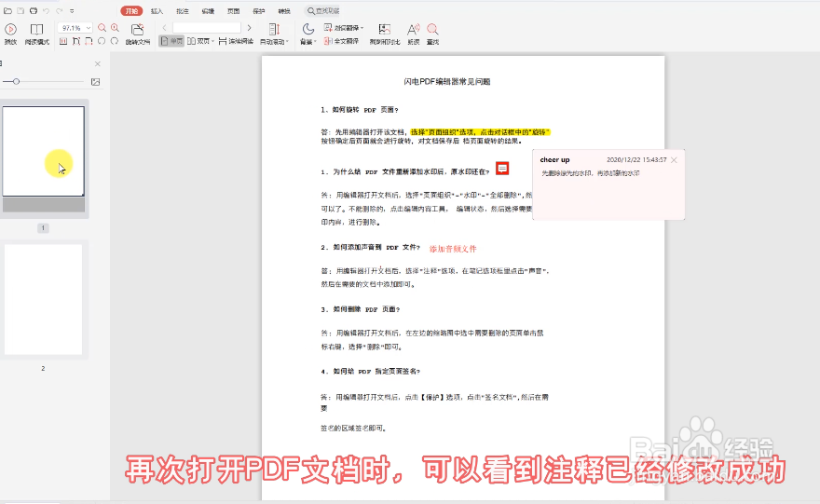Click the save icon in quick access bar
820x504 pixels.
[x=20, y=10]
